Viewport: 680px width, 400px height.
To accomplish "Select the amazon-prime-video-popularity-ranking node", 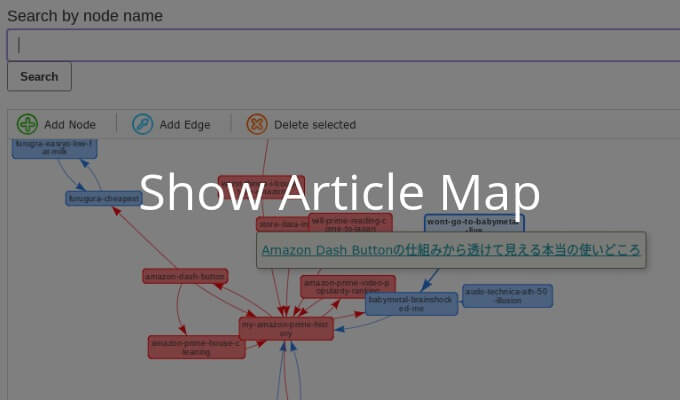I will pos(348,286).
